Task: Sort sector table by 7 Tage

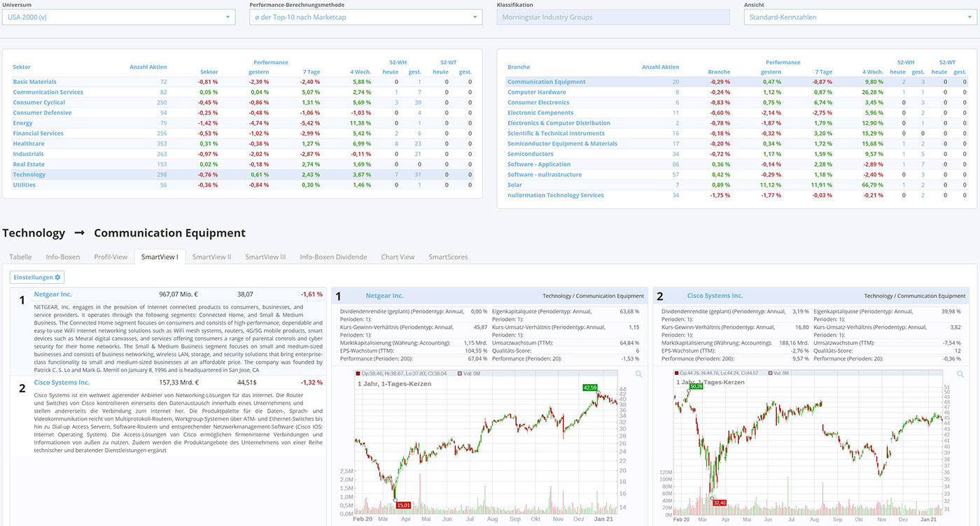Action: point(311,72)
